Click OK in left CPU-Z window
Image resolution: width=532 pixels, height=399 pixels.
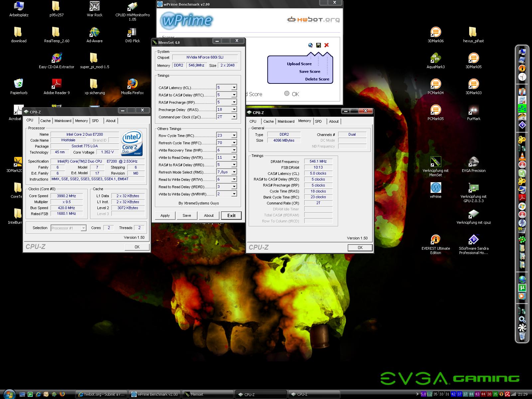click(x=137, y=247)
